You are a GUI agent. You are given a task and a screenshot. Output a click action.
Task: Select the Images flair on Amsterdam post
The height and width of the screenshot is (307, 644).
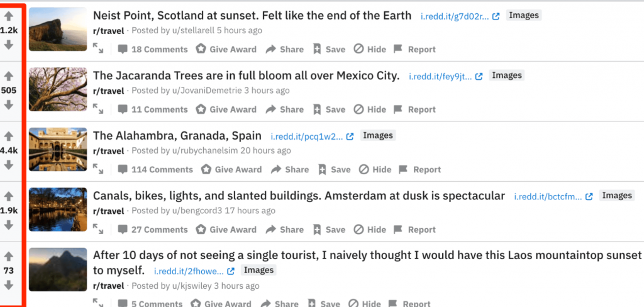pos(617,195)
